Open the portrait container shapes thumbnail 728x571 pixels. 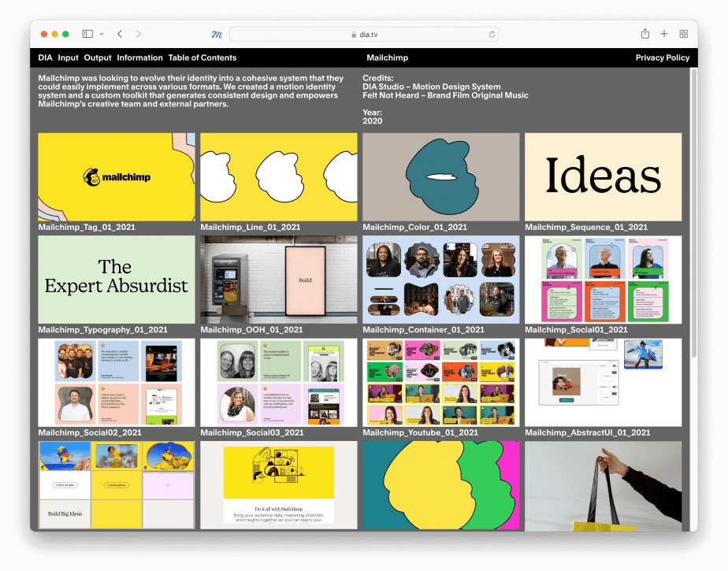441,280
